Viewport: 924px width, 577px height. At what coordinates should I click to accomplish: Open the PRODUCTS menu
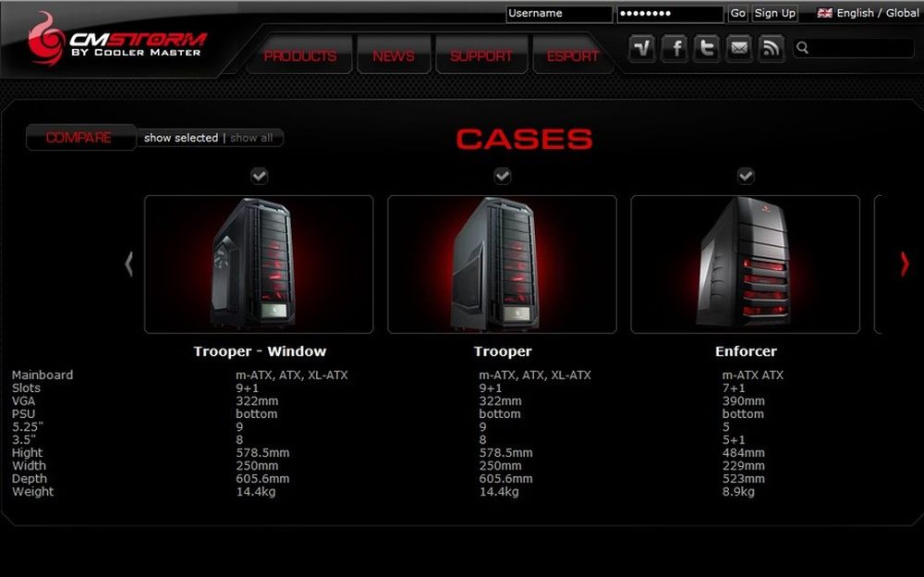coord(300,56)
